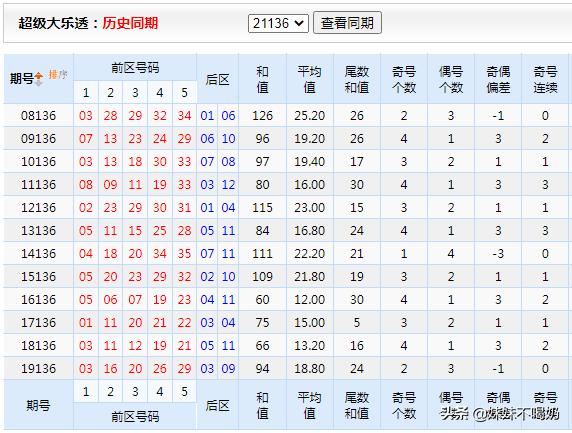Select period 16136 row label
This screenshot has width=572, height=433.
(x=38, y=299)
